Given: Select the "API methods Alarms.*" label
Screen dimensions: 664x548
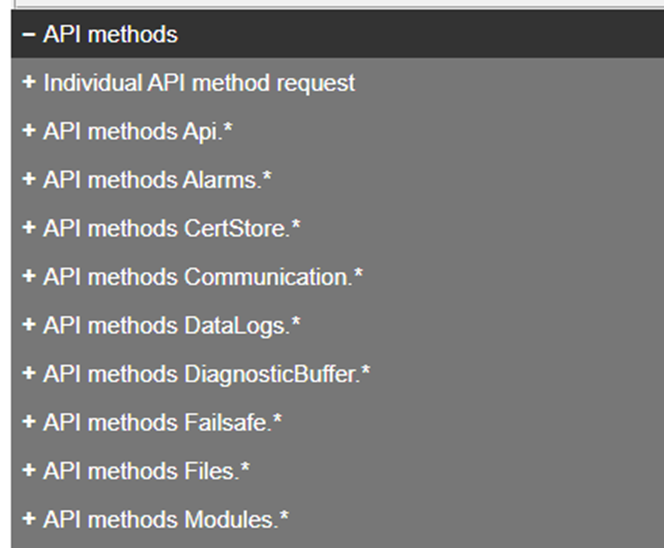Looking at the screenshot, I should pyautogui.click(x=157, y=180).
